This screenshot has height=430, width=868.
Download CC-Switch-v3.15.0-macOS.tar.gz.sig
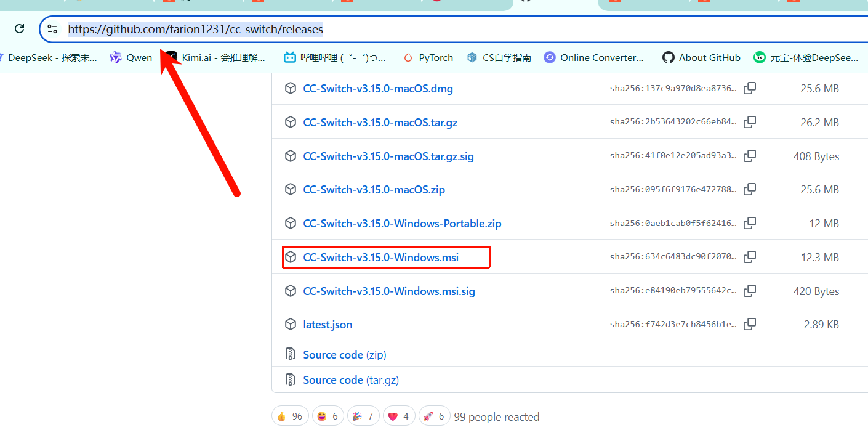(x=388, y=156)
